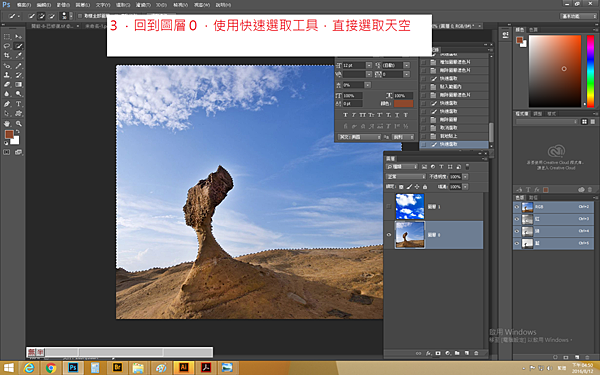Open font size dropdown in Character panel
600x375 pixels.
[x=369, y=65]
